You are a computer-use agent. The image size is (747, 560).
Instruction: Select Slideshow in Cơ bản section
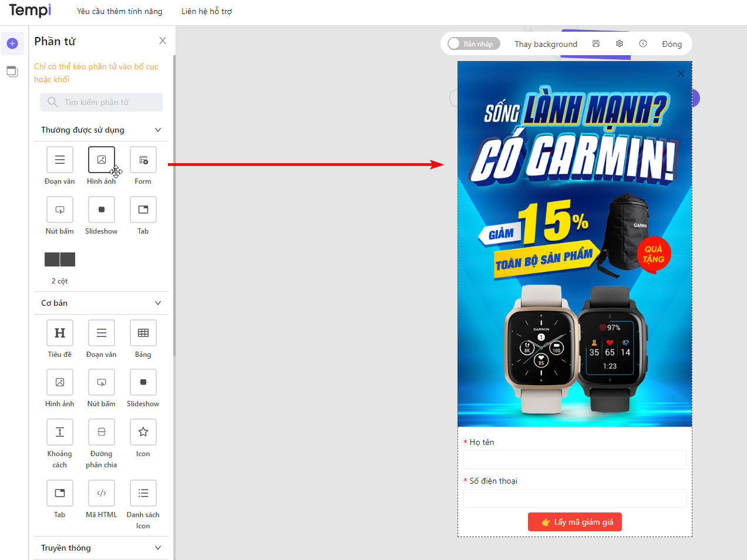[143, 382]
